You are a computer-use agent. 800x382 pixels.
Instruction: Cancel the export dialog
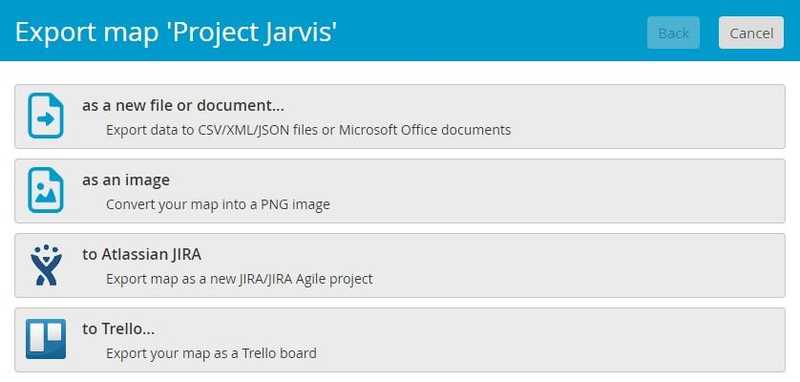[x=751, y=33]
